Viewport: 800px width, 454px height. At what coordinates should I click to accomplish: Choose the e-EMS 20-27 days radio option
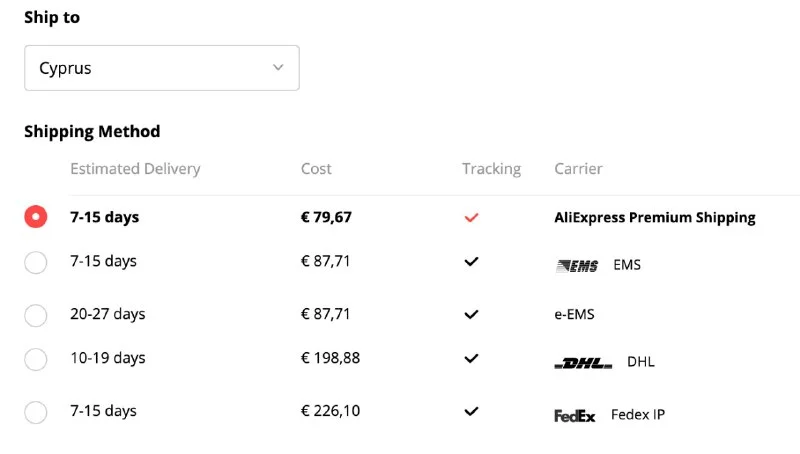pos(35,315)
